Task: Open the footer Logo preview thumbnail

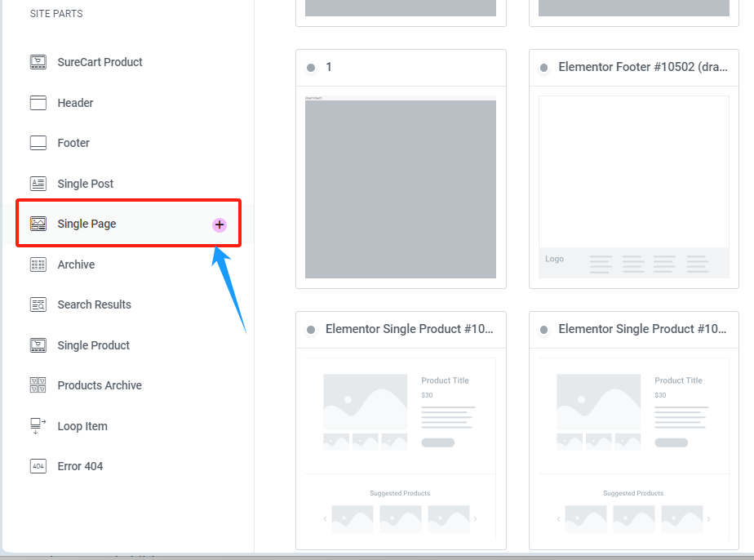Action: (554, 259)
